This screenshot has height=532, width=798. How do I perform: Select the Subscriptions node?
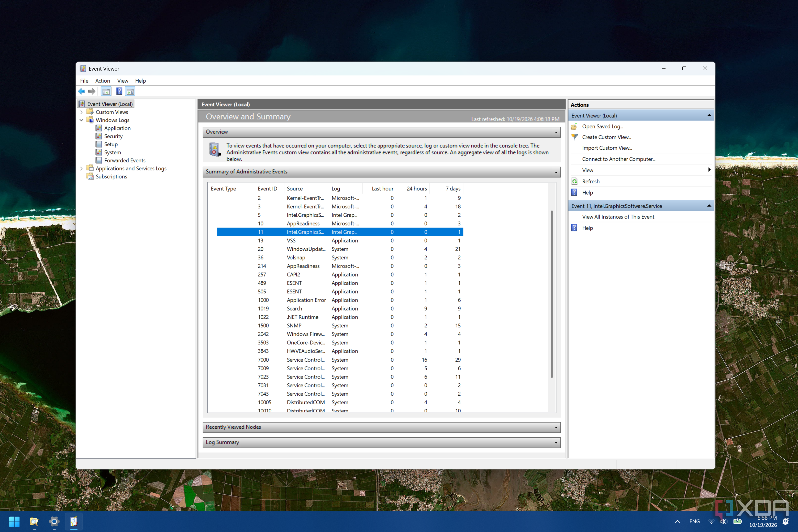tap(111, 177)
